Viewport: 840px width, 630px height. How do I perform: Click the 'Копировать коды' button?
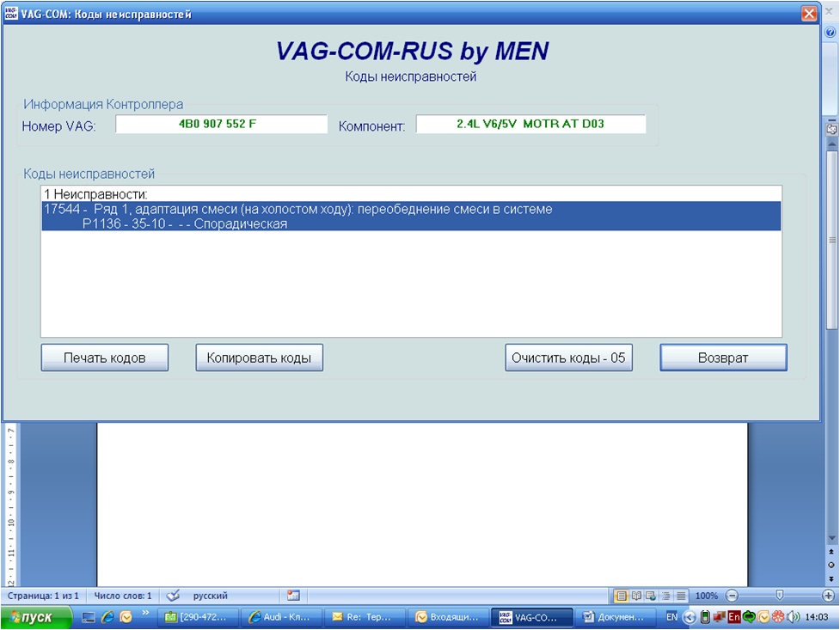(x=260, y=358)
